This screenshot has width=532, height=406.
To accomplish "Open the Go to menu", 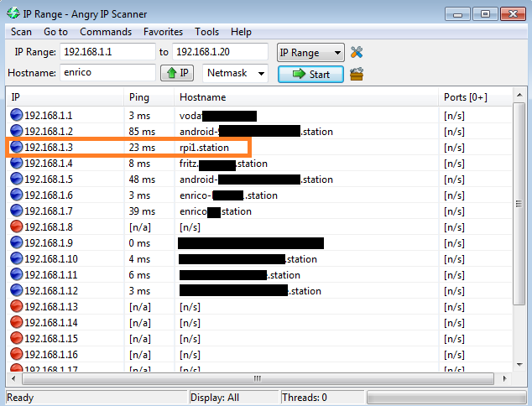I will pyautogui.click(x=55, y=32).
